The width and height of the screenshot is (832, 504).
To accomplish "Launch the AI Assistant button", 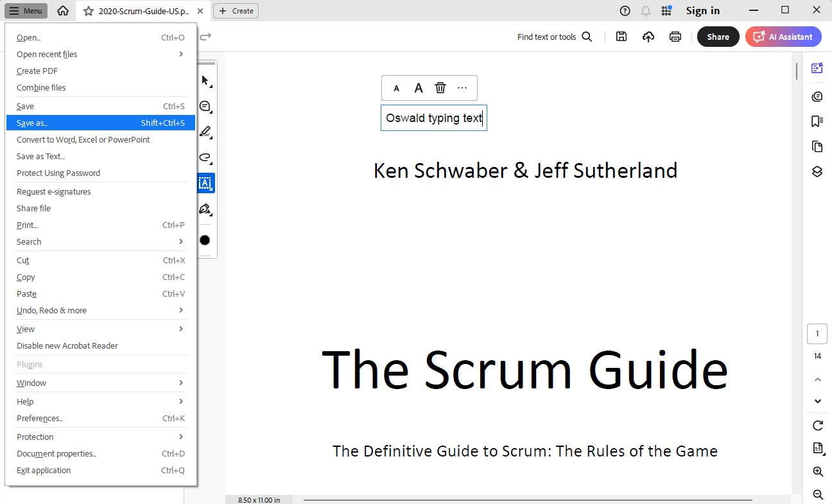I will (x=783, y=37).
